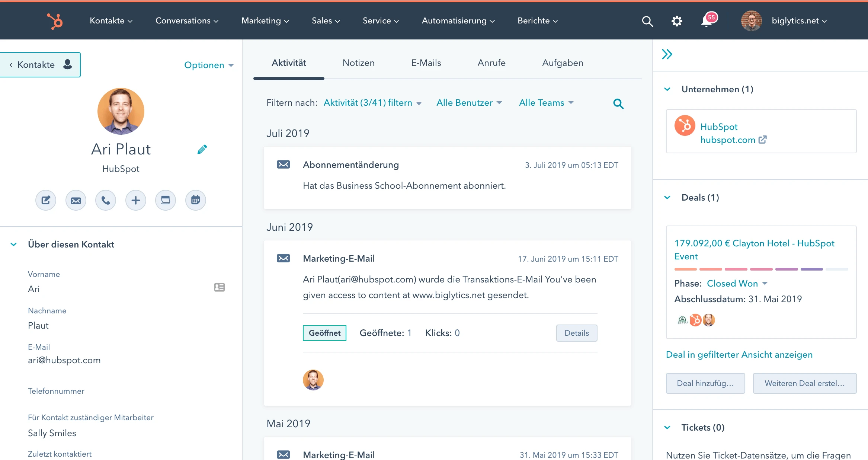Click the phone call action icon
Screen dimensions: 868x460
click(x=106, y=200)
